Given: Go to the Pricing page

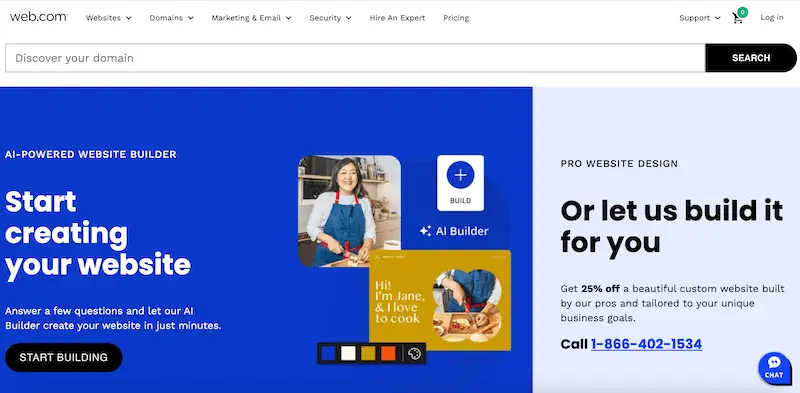Looking at the screenshot, I should (456, 18).
